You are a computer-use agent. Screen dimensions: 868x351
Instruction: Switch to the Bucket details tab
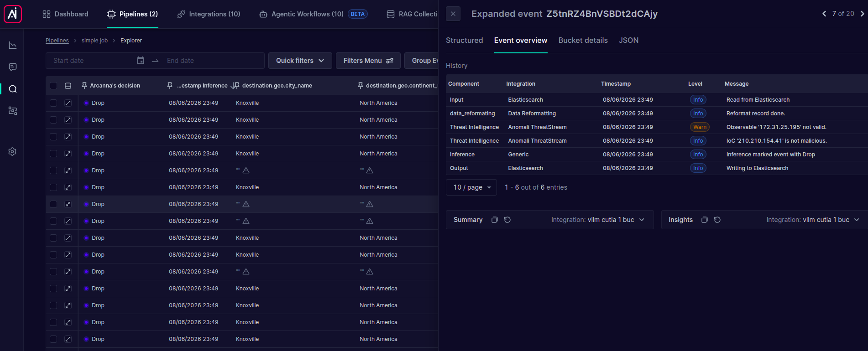tap(583, 40)
